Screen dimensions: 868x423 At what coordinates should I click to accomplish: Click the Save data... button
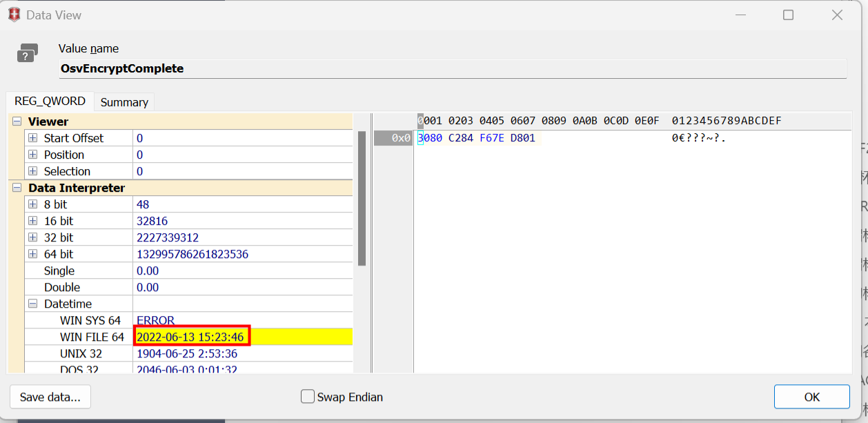tap(50, 397)
